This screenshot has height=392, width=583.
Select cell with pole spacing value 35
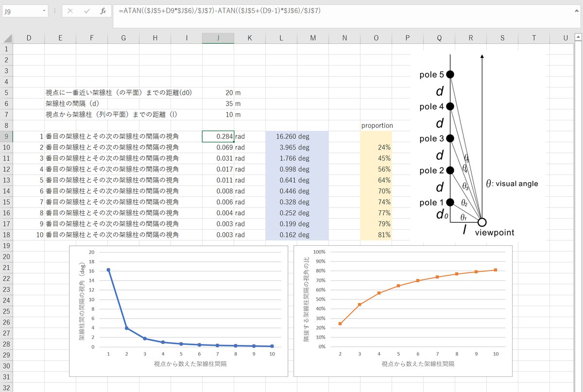218,103
